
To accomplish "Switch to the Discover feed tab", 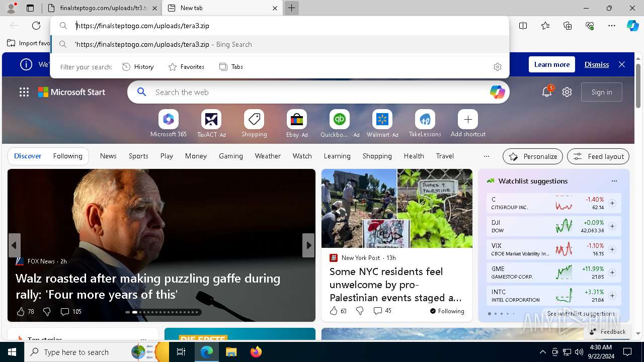I will click(28, 156).
